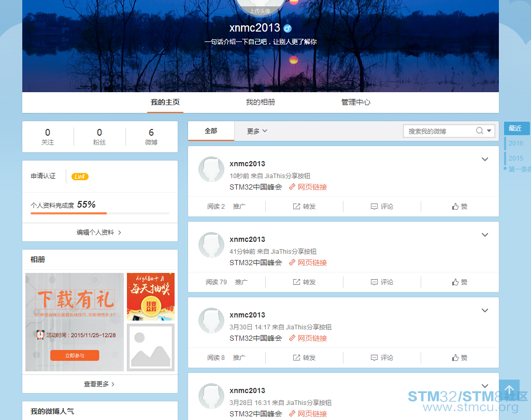531x420 pixels.
Task: Switch to the 我的相册 tab
Action: 261,102
